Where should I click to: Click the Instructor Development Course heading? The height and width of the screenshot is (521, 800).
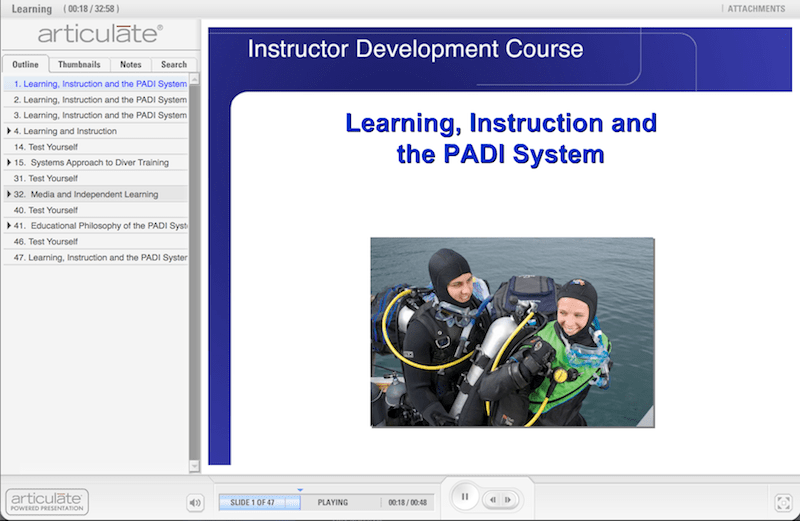tap(415, 49)
